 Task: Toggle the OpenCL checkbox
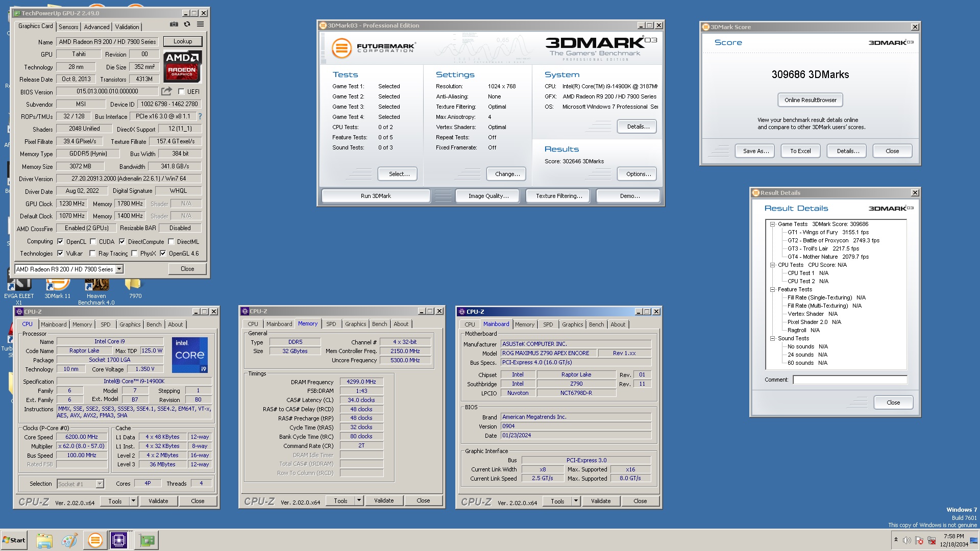[x=60, y=242]
